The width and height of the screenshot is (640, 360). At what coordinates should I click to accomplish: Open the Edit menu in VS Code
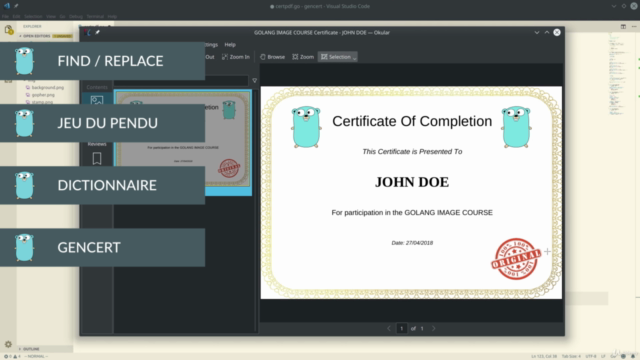(x=16, y=16)
